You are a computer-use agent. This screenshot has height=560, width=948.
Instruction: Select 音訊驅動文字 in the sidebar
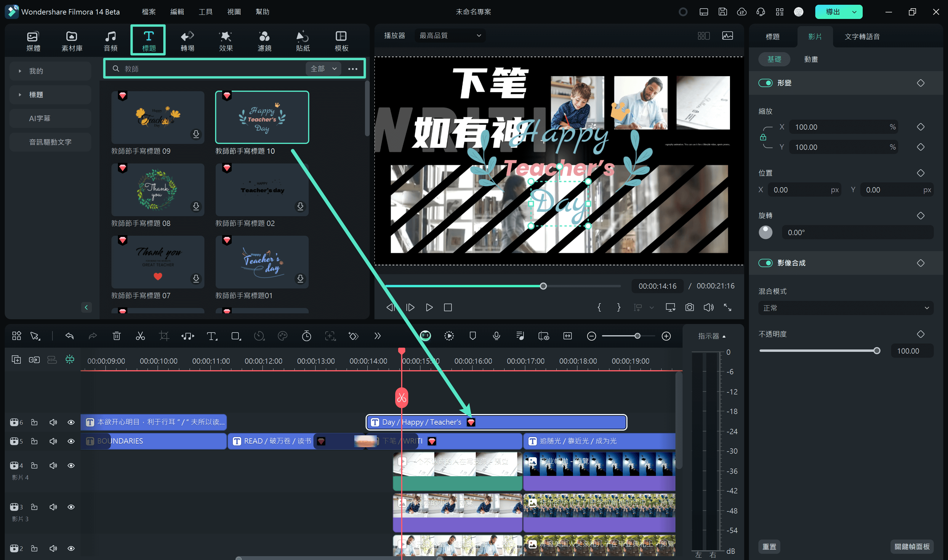tap(50, 142)
